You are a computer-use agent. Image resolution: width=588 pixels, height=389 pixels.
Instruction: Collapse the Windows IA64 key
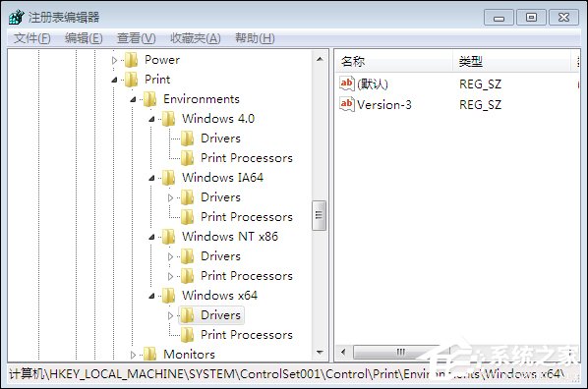point(151,178)
